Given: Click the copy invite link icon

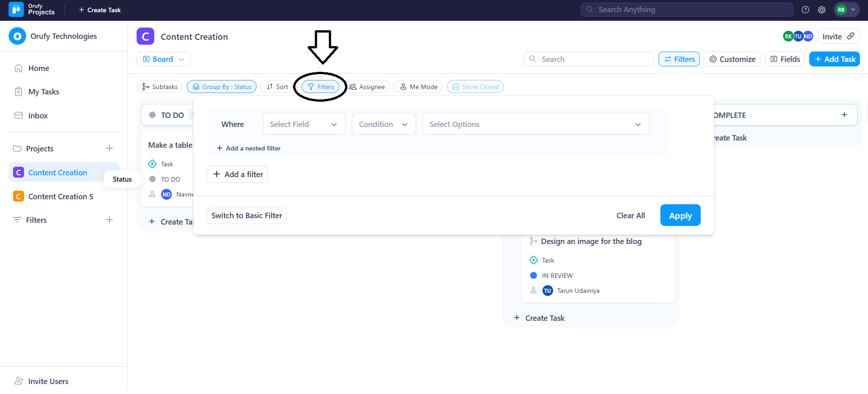Looking at the screenshot, I should click(851, 36).
